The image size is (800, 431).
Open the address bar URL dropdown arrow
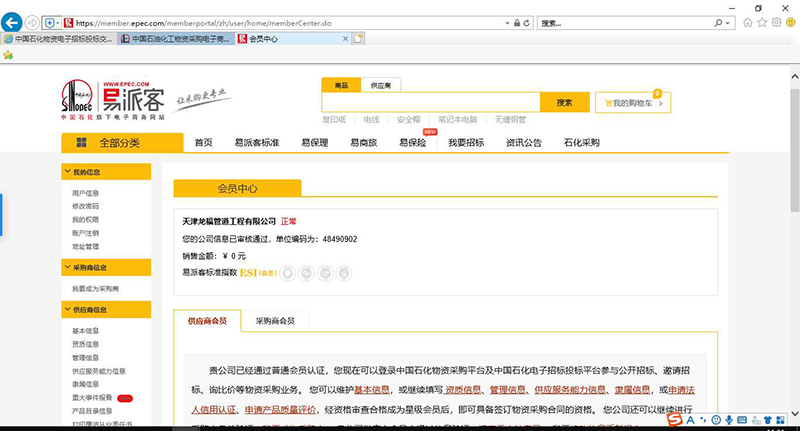(x=507, y=23)
